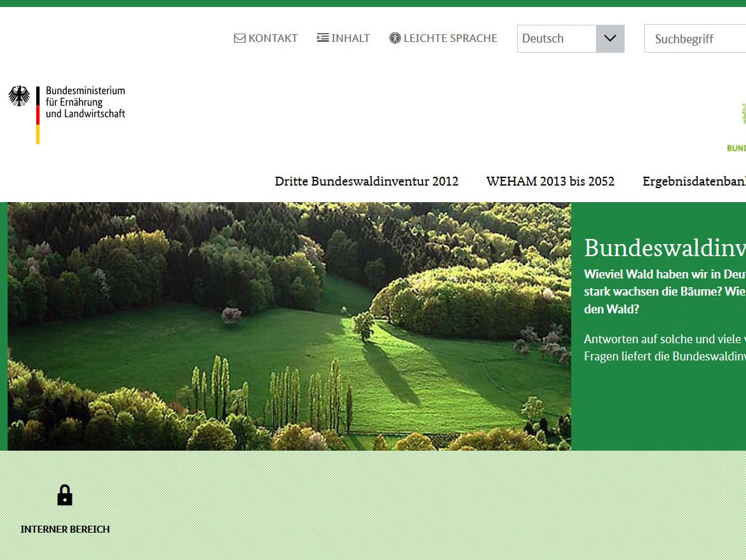The height and width of the screenshot is (560, 746).
Task: Open the Kontakt link
Action: 266,38
